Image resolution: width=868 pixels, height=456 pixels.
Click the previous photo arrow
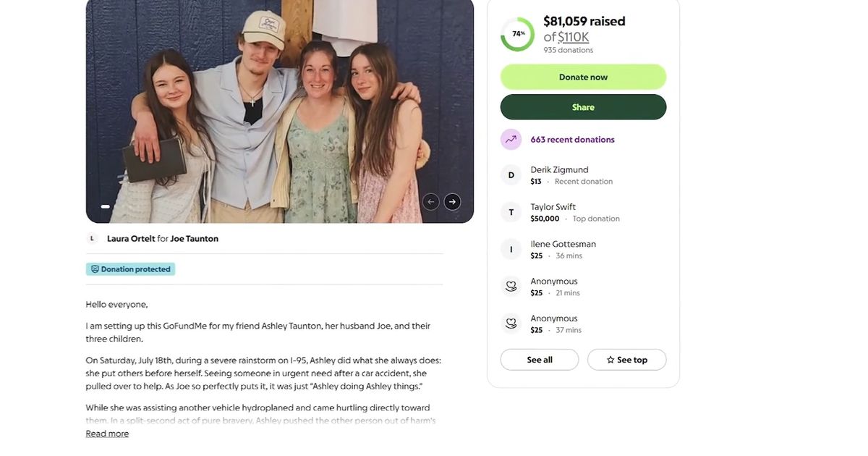[x=431, y=202]
